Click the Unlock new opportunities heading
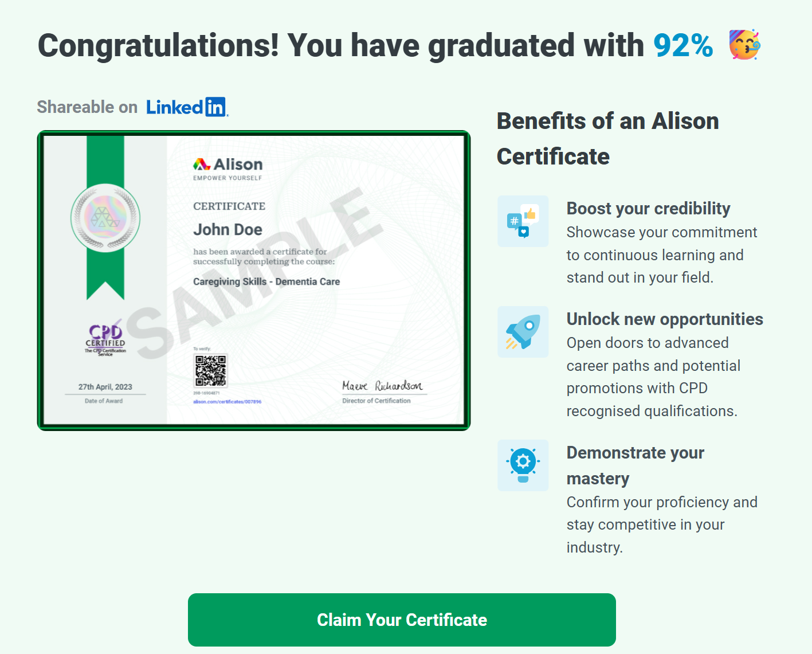Screen dimensions: 812x654 (665, 319)
